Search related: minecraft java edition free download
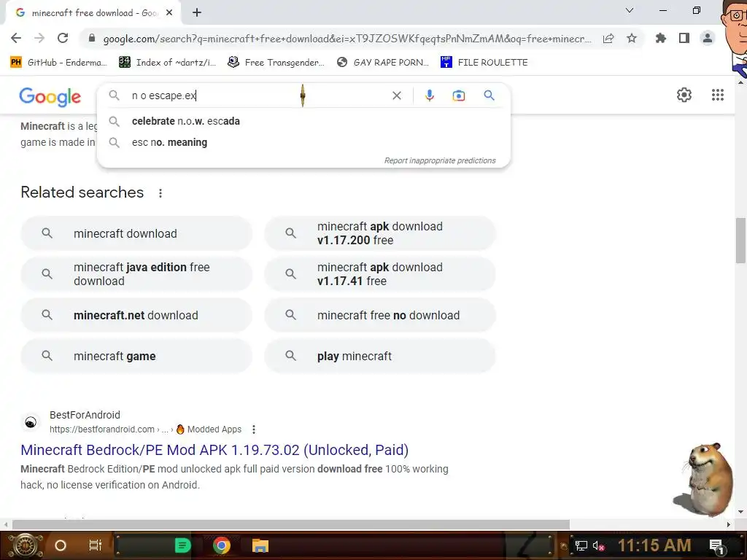Screen dimensions: 747x560 pos(136,274)
